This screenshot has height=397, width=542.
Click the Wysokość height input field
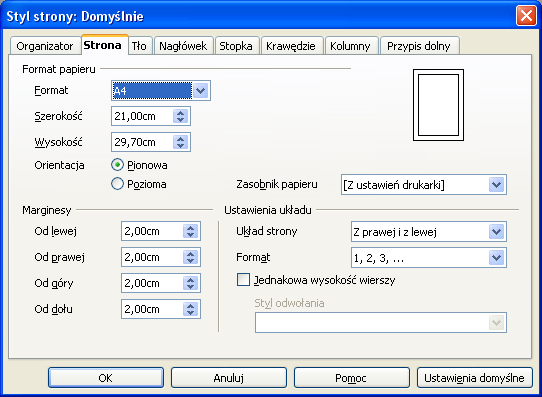point(142,142)
